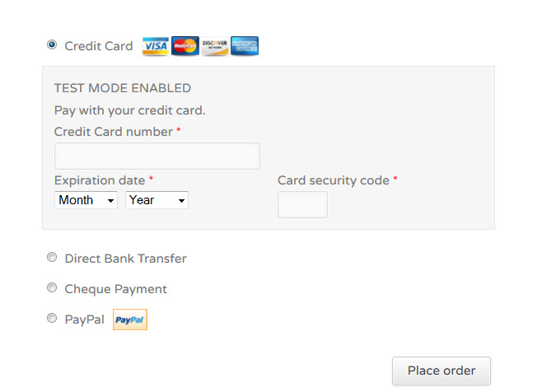Open the expiration Month dropdown
The height and width of the screenshot is (392, 533).
click(86, 200)
